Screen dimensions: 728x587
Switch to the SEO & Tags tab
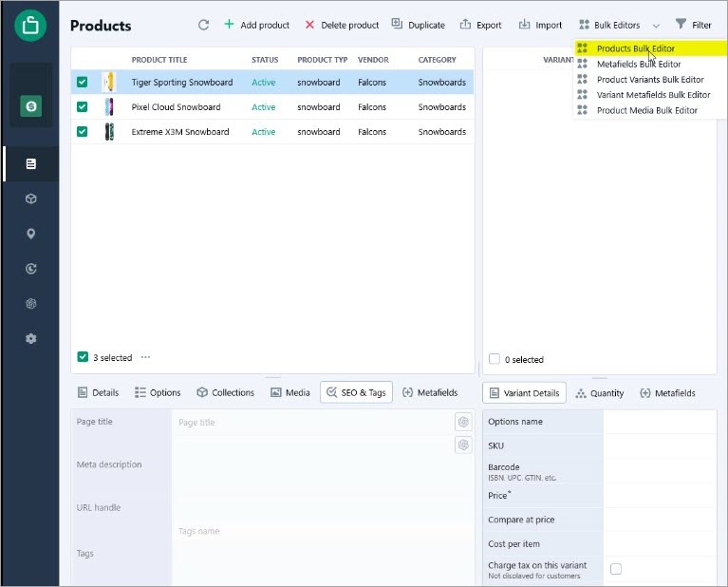click(x=356, y=392)
